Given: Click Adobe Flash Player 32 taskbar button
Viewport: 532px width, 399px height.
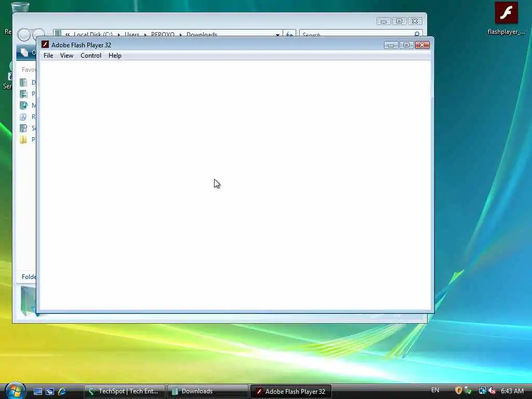Looking at the screenshot, I should tap(291, 391).
